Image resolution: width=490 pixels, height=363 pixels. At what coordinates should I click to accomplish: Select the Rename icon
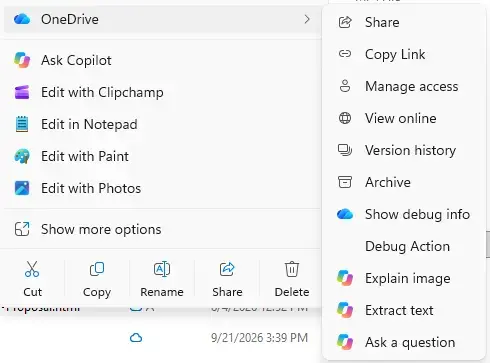pos(162,269)
